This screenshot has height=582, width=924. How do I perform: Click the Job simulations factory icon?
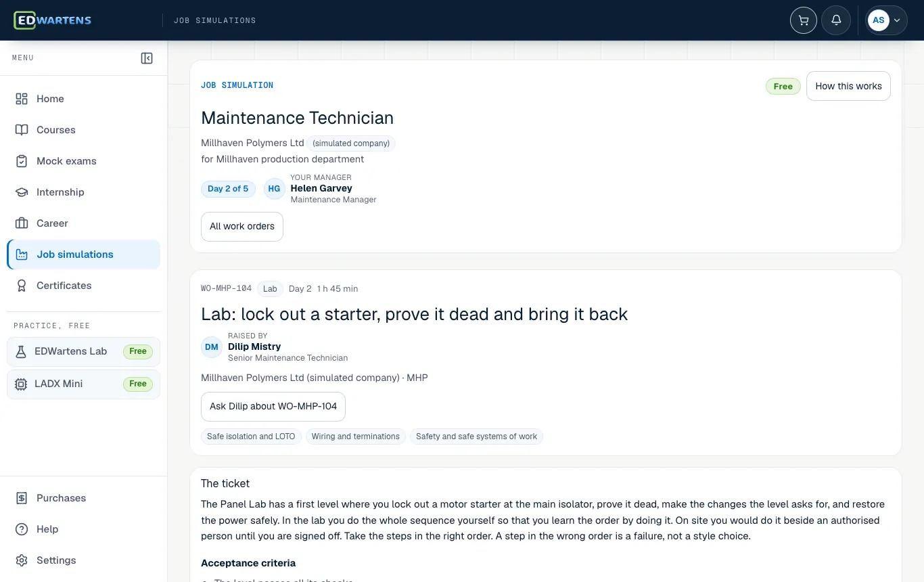click(22, 254)
